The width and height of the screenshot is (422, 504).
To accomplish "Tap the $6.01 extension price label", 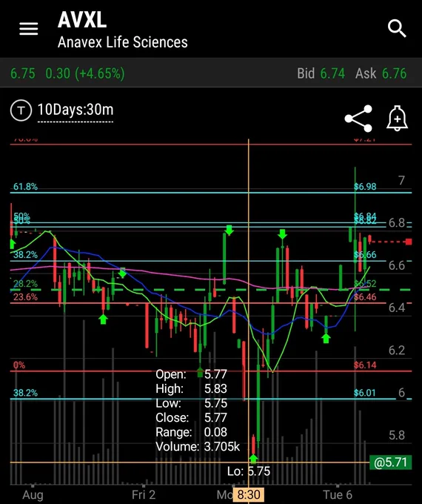I will (x=364, y=393).
